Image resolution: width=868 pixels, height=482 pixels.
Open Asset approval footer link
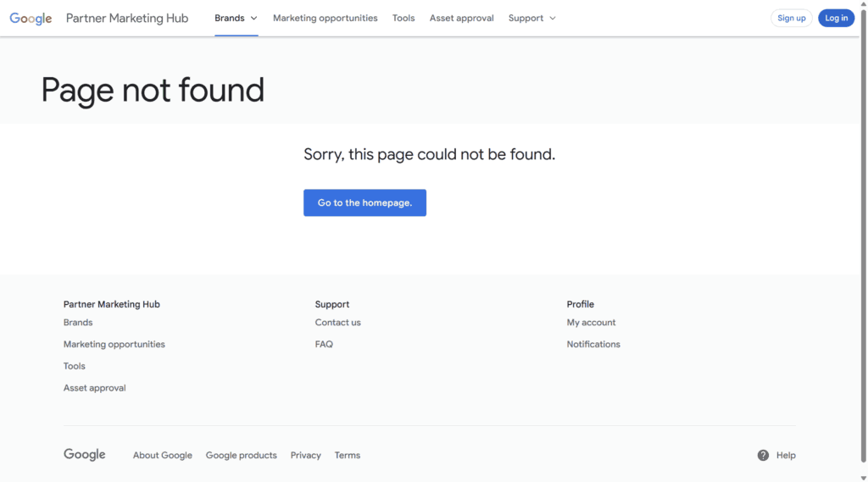coord(95,388)
